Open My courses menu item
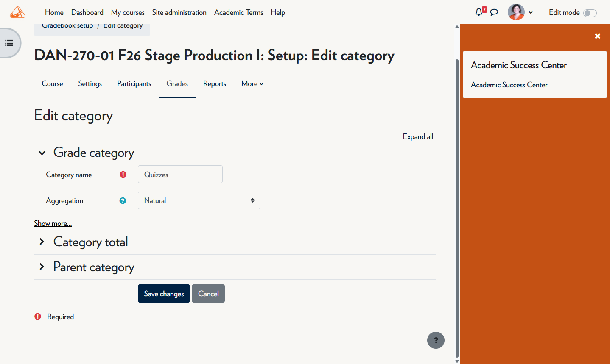 pyautogui.click(x=128, y=12)
